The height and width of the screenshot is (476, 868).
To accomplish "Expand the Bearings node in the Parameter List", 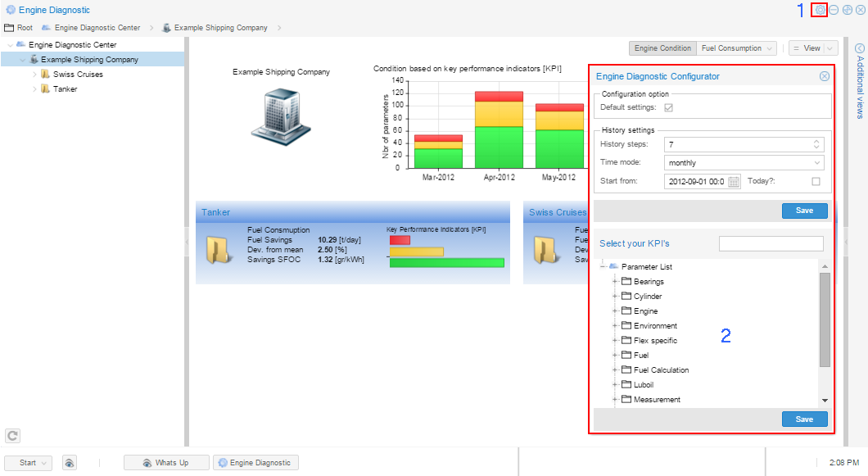I will click(x=614, y=281).
